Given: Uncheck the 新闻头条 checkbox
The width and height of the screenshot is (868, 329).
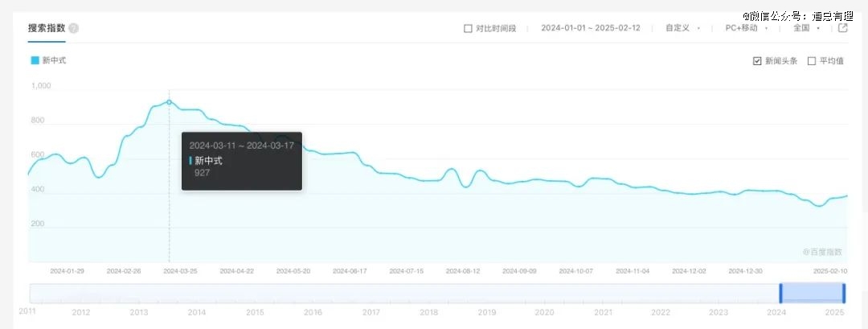Looking at the screenshot, I should [x=757, y=61].
